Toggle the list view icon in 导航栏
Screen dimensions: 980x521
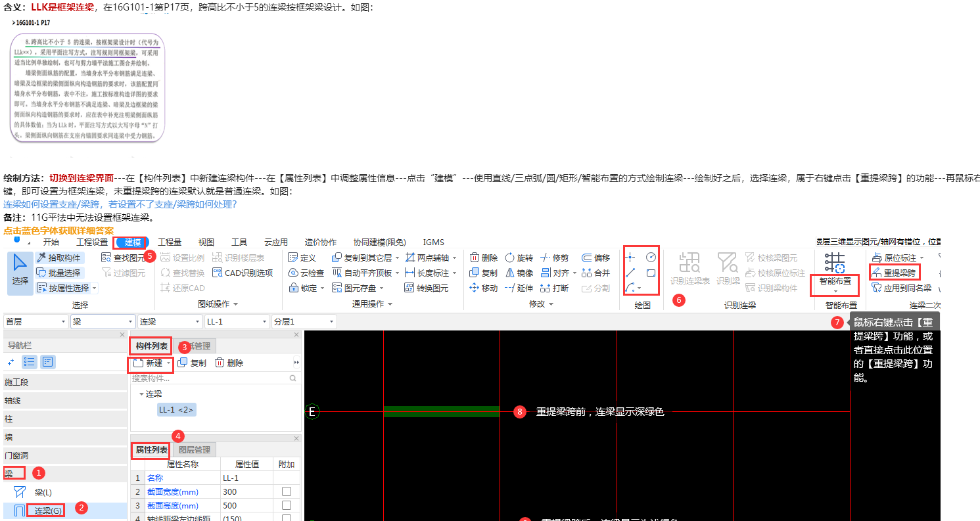point(30,361)
